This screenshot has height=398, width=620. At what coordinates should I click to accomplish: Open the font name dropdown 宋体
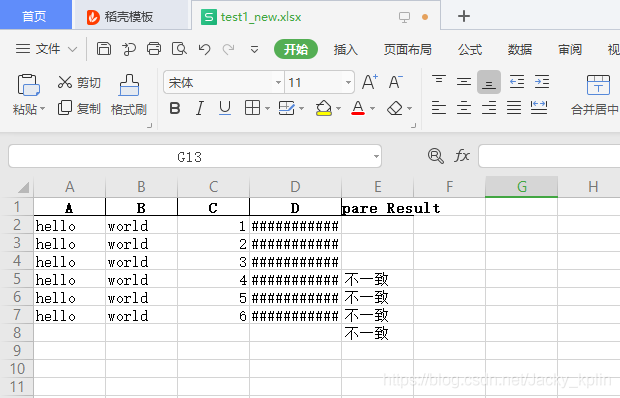pyautogui.click(x=278, y=83)
